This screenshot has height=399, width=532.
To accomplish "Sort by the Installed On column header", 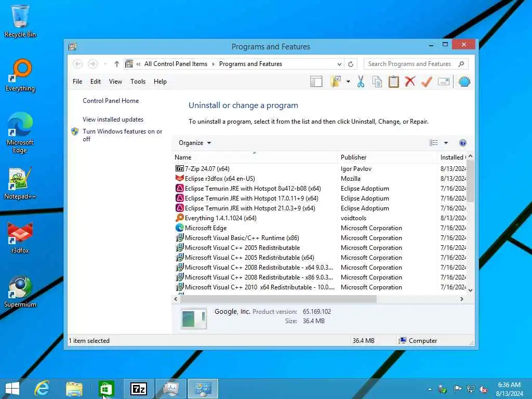I will coord(453,157).
